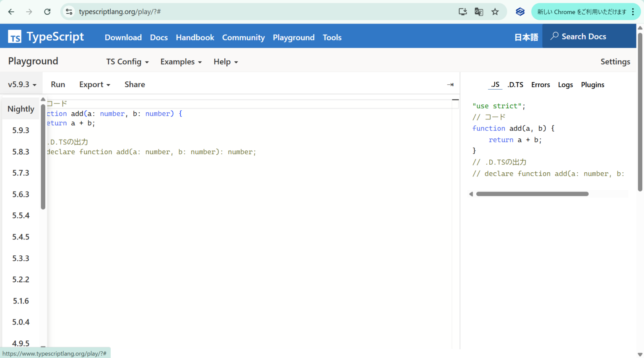Collapse the editor sidebar via arrow icon
The width and height of the screenshot is (644, 358).
point(450,84)
